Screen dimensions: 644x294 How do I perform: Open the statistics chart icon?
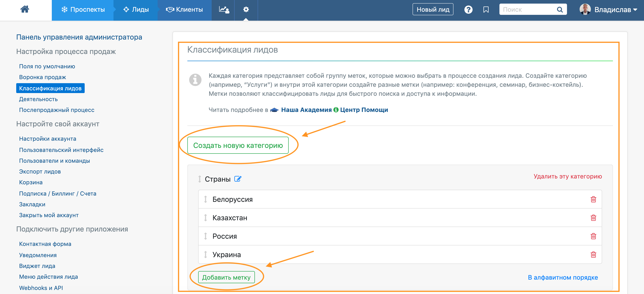tap(224, 9)
